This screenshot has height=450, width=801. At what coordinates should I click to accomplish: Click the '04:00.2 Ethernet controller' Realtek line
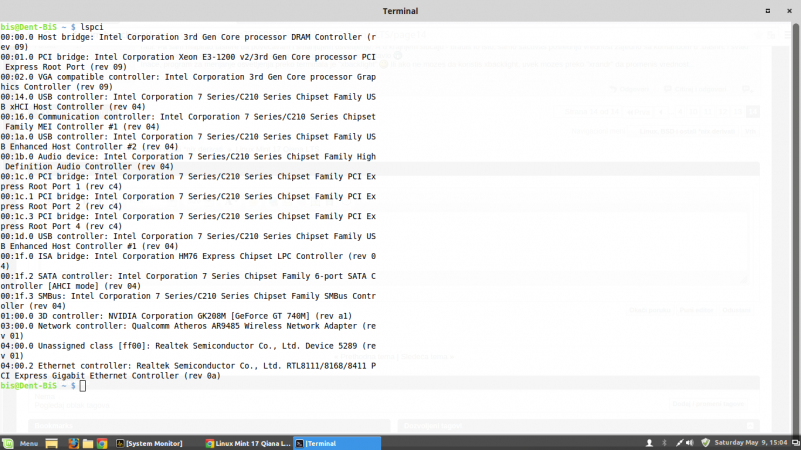188,371
